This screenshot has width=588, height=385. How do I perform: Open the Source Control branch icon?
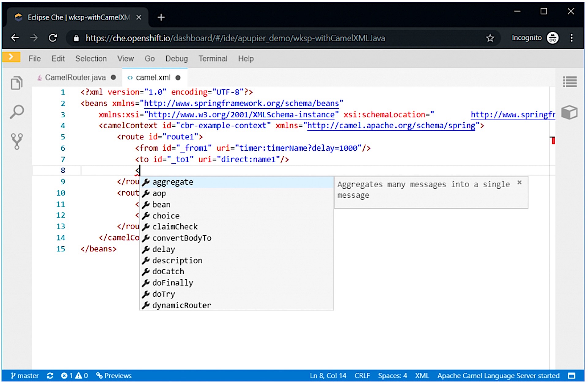coord(17,141)
